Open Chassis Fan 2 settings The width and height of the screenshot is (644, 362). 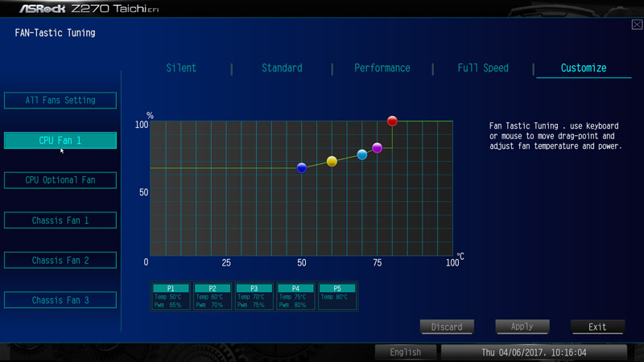60,260
